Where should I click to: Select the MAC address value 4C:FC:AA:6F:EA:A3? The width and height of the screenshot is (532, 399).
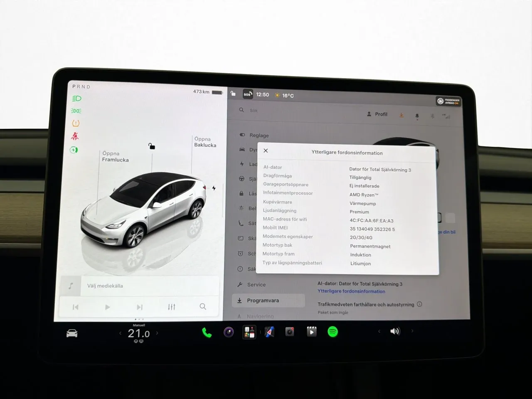click(x=372, y=221)
